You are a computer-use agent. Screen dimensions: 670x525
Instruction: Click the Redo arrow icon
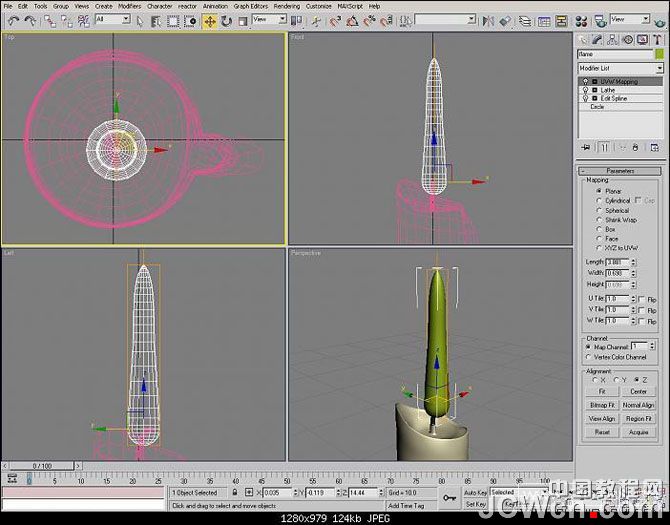click(30, 20)
